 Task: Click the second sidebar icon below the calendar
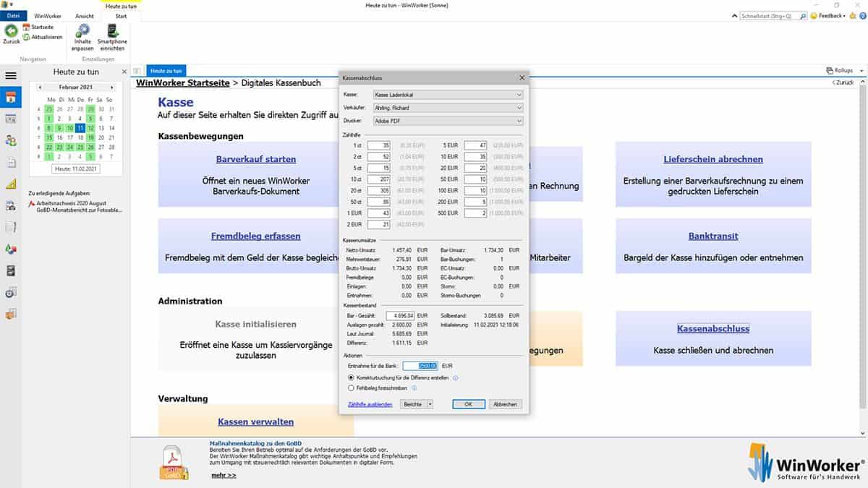click(10, 119)
